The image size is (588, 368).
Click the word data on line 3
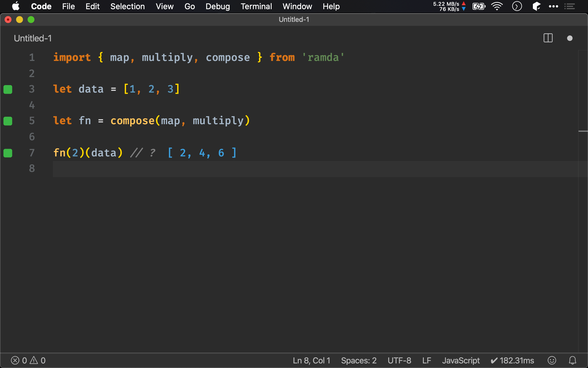click(91, 89)
